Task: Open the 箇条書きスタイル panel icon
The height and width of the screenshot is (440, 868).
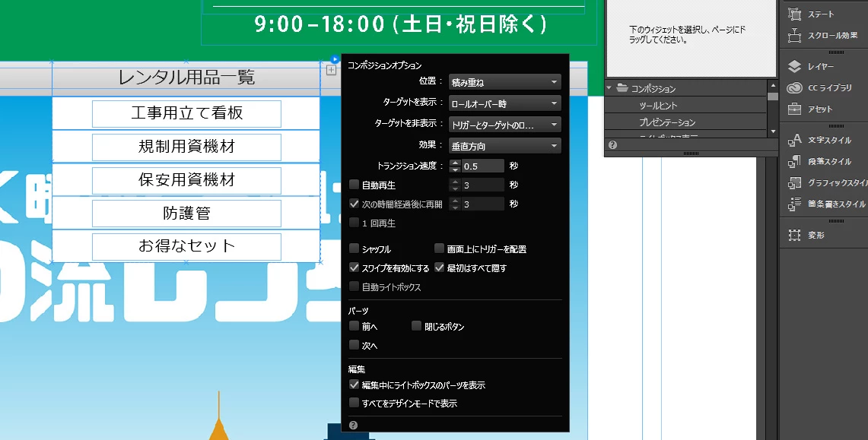Action: [x=794, y=204]
